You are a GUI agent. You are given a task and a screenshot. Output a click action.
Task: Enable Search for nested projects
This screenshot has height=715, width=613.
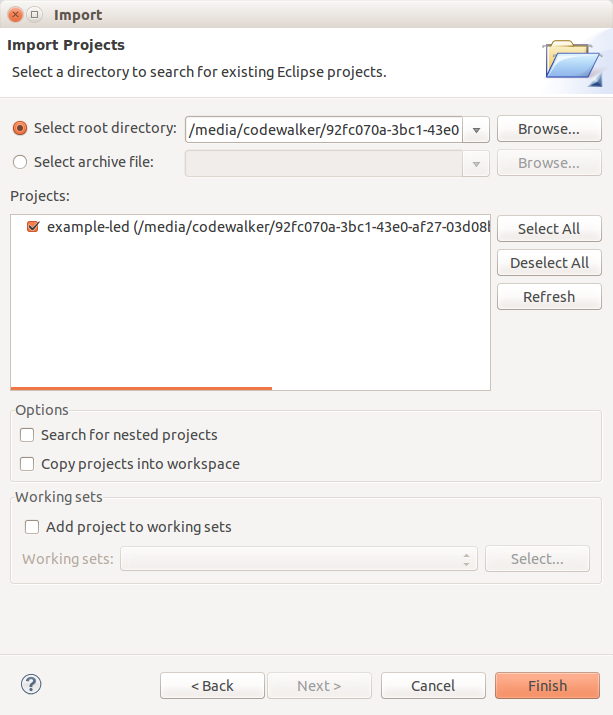point(28,435)
